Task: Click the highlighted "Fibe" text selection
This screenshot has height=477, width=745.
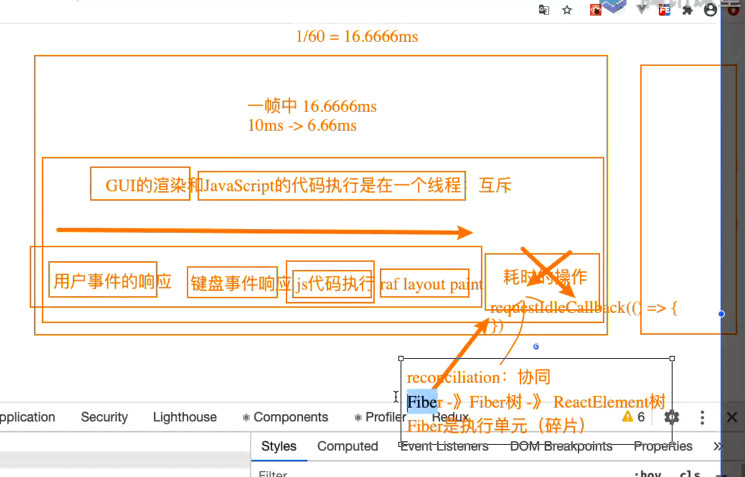Action: pyautogui.click(x=422, y=402)
